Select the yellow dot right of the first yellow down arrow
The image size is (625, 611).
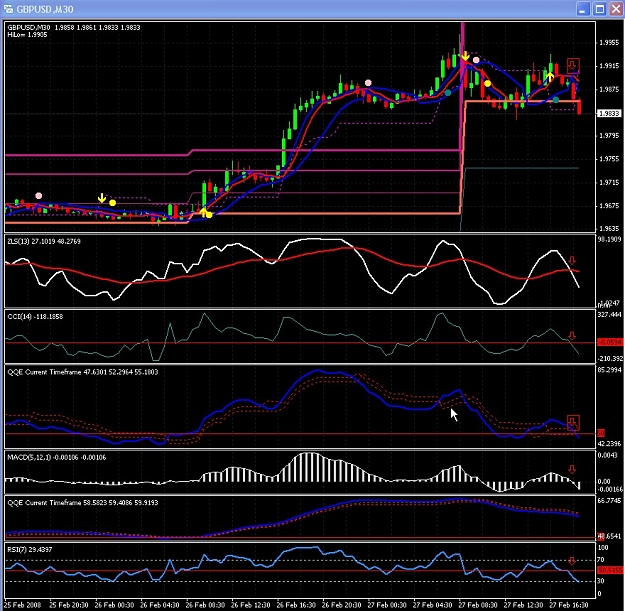[x=113, y=203]
